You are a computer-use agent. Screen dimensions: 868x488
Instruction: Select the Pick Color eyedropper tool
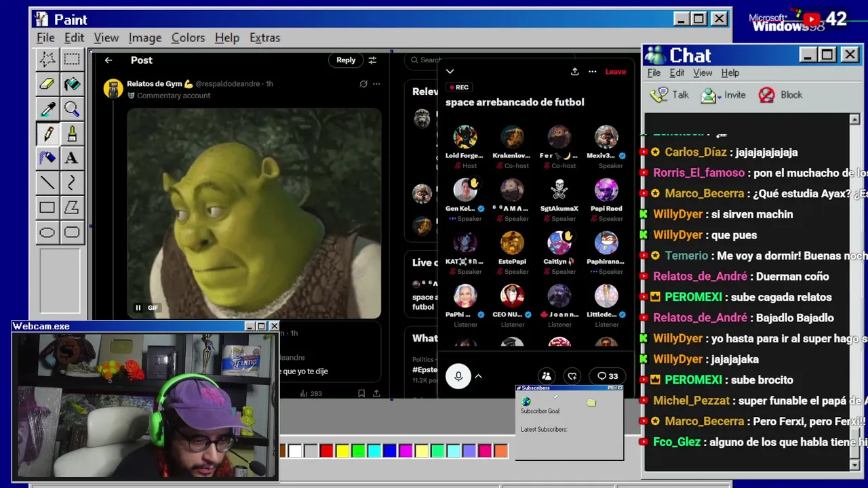pos(47,108)
